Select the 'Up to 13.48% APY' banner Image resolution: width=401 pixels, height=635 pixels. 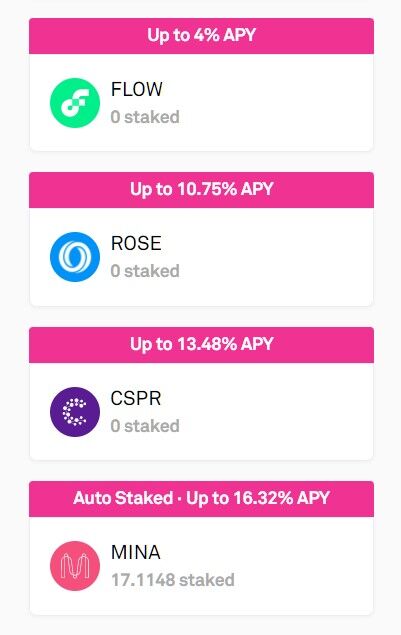(x=201, y=345)
